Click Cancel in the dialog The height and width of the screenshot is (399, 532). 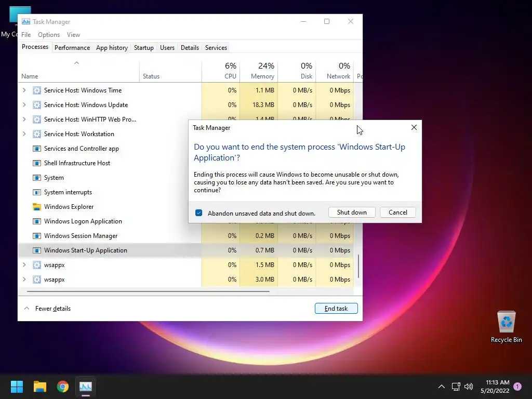click(x=397, y=212)
